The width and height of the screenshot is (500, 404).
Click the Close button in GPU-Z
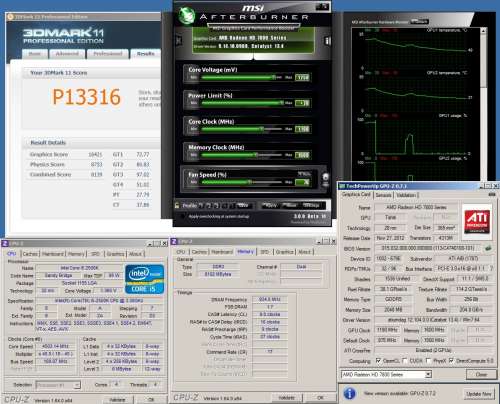[481, 375]
